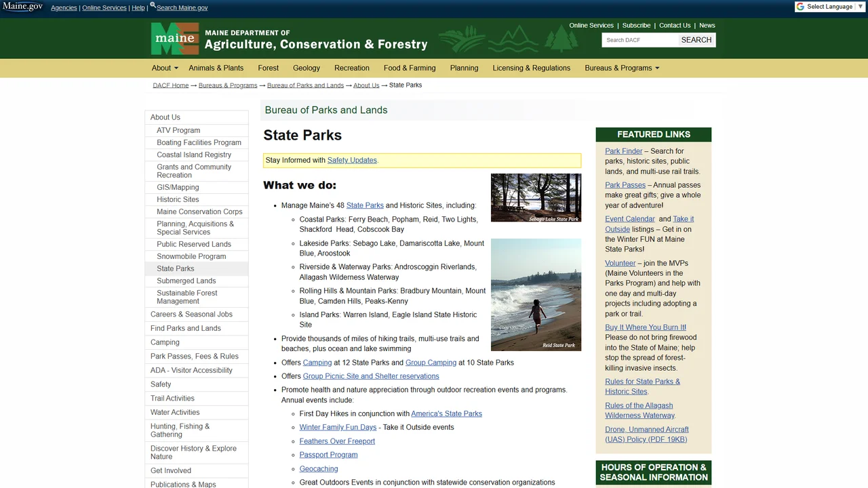
Task: Open the Safety Updates link
Action: (x=352, y=160)
